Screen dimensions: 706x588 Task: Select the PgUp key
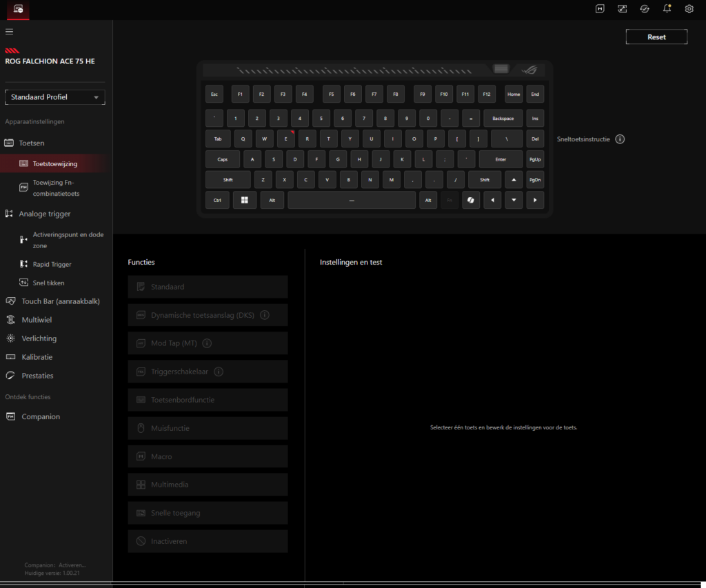click(535, 159)
